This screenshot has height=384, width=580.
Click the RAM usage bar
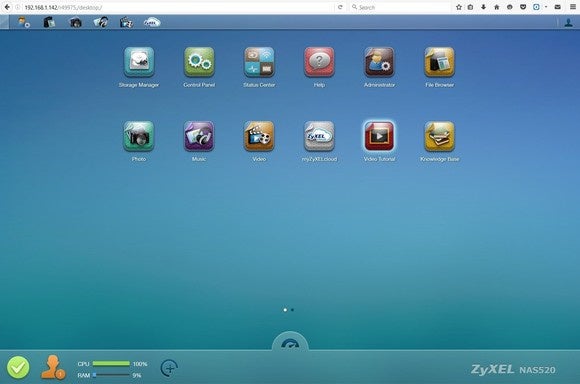(x=111, y=375)
